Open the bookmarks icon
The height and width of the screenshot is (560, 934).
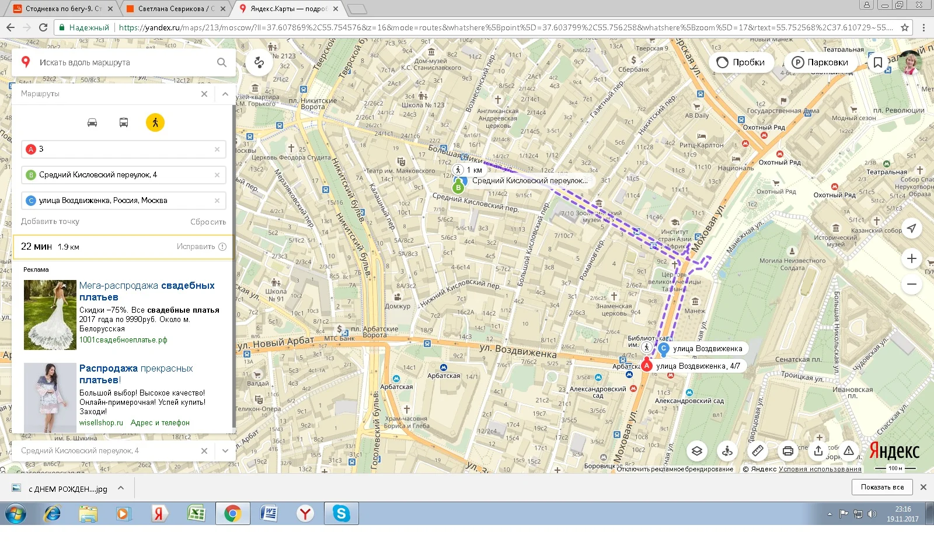coord(877,62)
